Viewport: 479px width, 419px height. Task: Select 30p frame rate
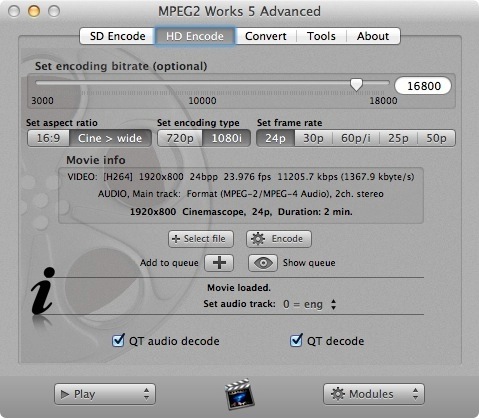pyautogui.click(x=313, y=138)
